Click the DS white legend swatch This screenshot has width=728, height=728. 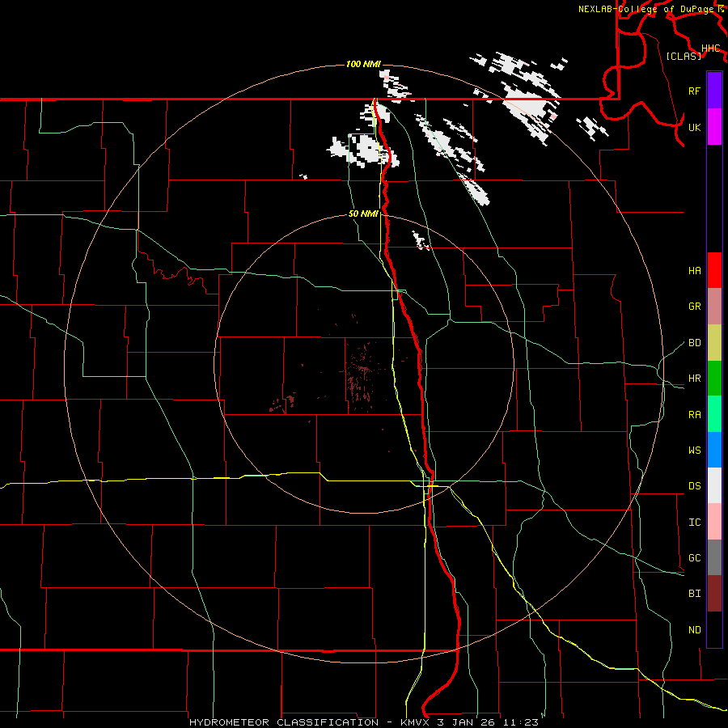point(714,485)
